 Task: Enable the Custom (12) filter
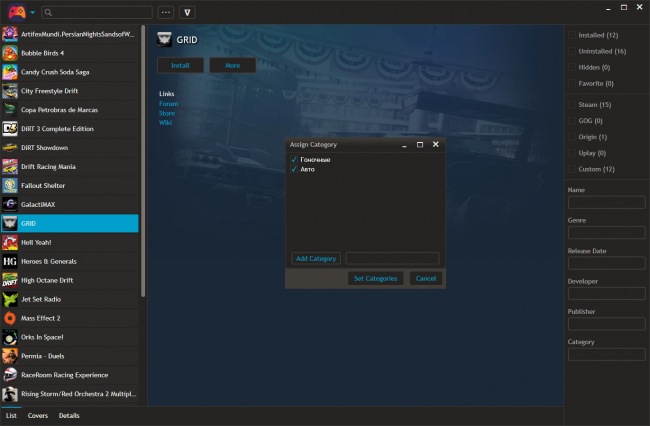point(572,169)
